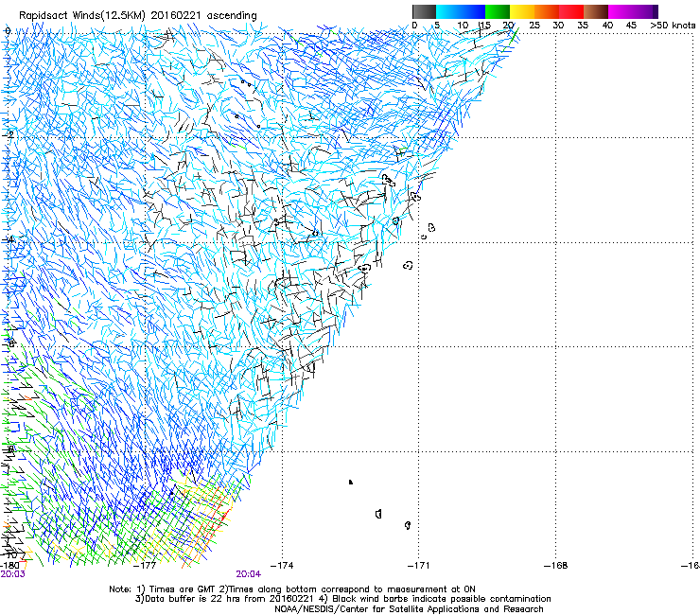Click the cyan-to-blue 5-15 knots color band
This screenshot has height=615, width=700.
461,11
